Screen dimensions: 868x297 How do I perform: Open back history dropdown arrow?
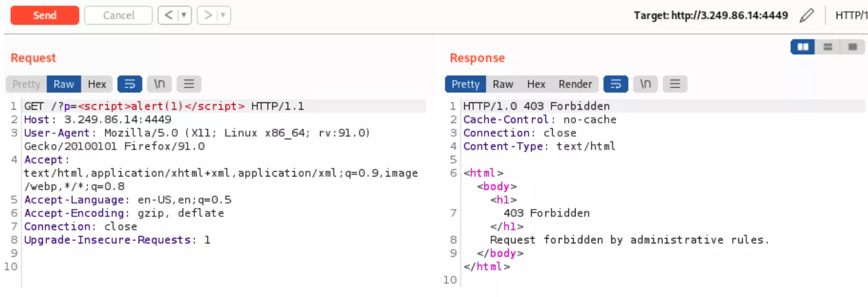[x=184, y=16]
